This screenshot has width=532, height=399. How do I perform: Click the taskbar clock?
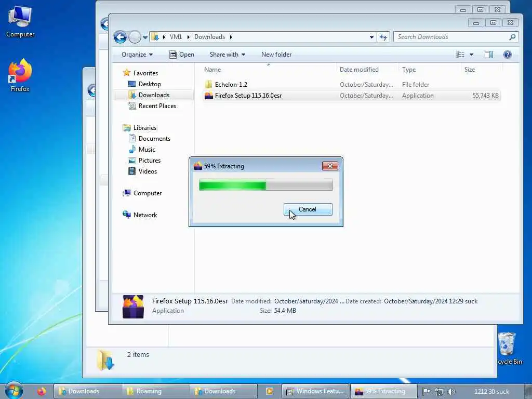coord(491,392)
